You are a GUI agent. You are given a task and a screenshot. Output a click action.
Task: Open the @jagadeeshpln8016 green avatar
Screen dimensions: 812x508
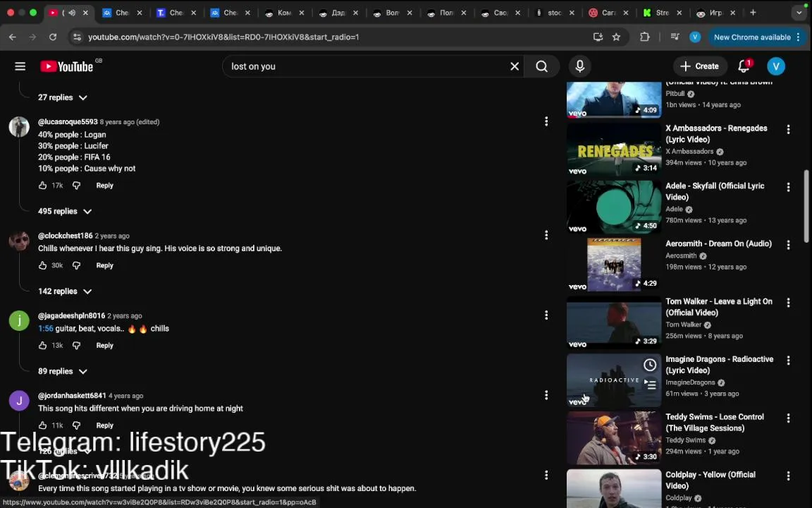click(x=19, y=321)
